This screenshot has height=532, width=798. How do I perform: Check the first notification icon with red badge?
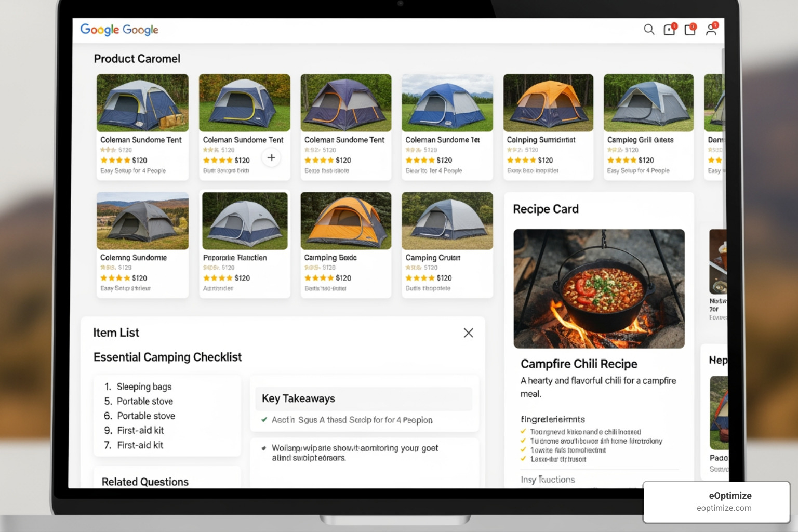(669, 30)
